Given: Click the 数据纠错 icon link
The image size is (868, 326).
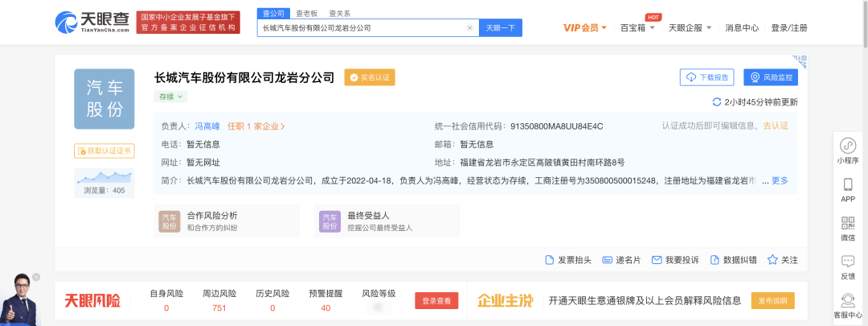Looking at the screenshot, I should click(733, 260).
